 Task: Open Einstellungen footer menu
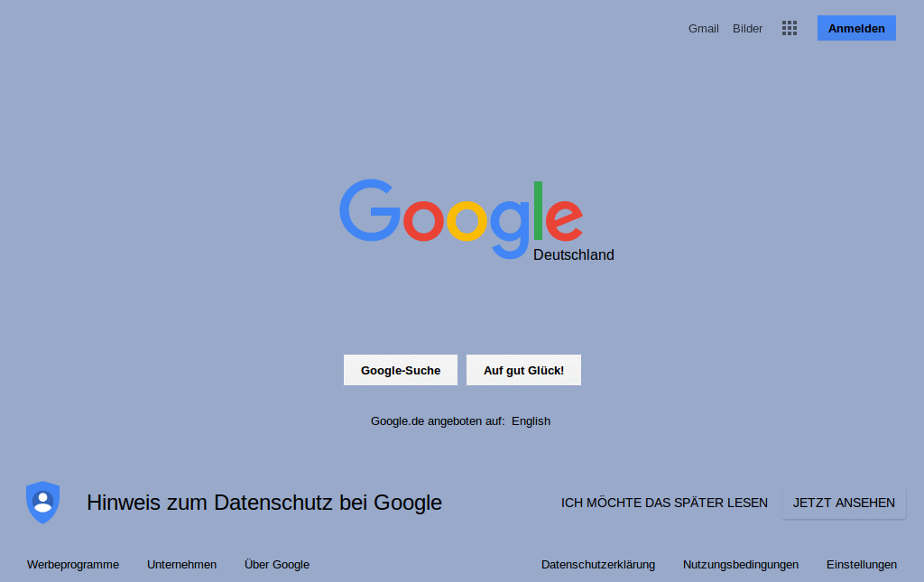tap(862, 564)
